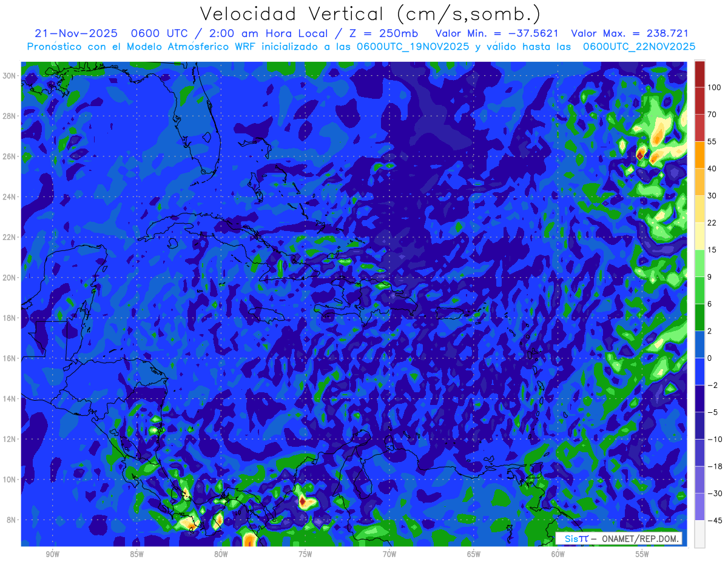Viewport: 728px width, 562px height.
Task: Click the title 'Velocidad Vertical (cm/s,somb.)'
Action: click(371, 14)
